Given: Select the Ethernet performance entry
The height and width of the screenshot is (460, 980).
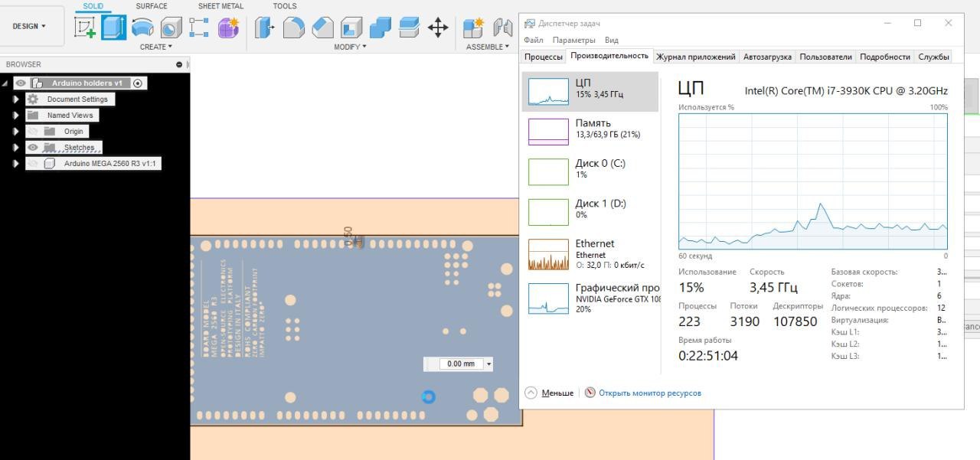Looking at the screenshot, I should click(x=590, y=254).
